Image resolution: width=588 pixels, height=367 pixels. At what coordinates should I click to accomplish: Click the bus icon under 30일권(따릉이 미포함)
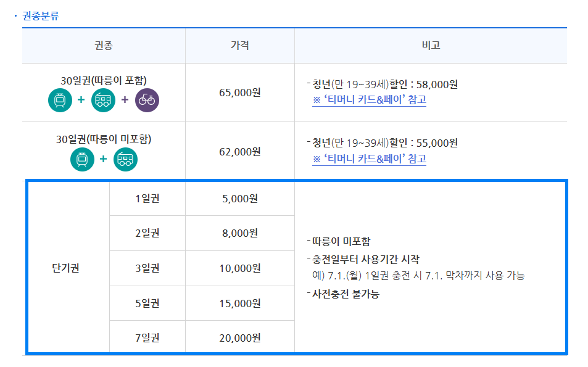coord(125,159)
